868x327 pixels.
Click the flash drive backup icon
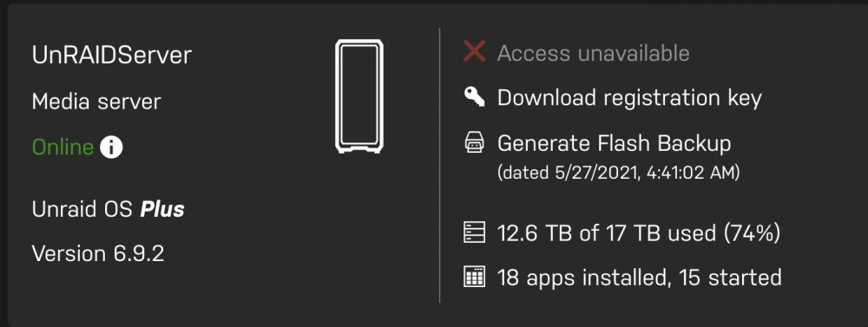click(474, 142)
